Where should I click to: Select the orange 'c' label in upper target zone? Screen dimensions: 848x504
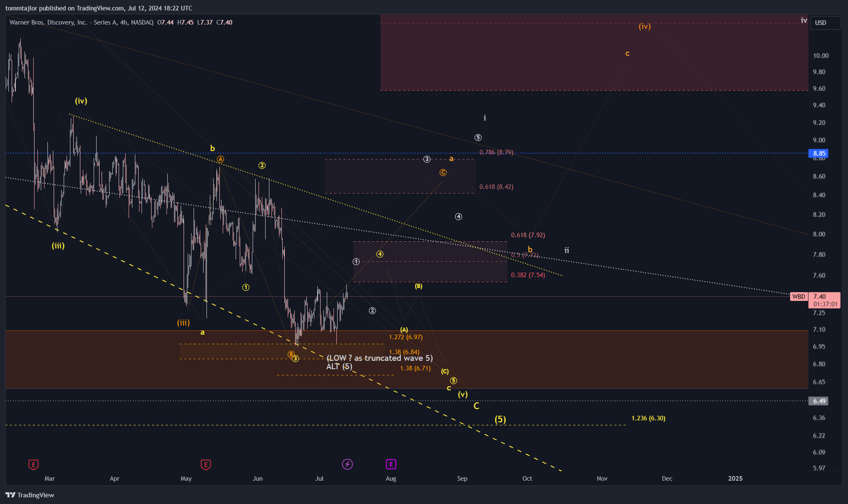[627, 53]
